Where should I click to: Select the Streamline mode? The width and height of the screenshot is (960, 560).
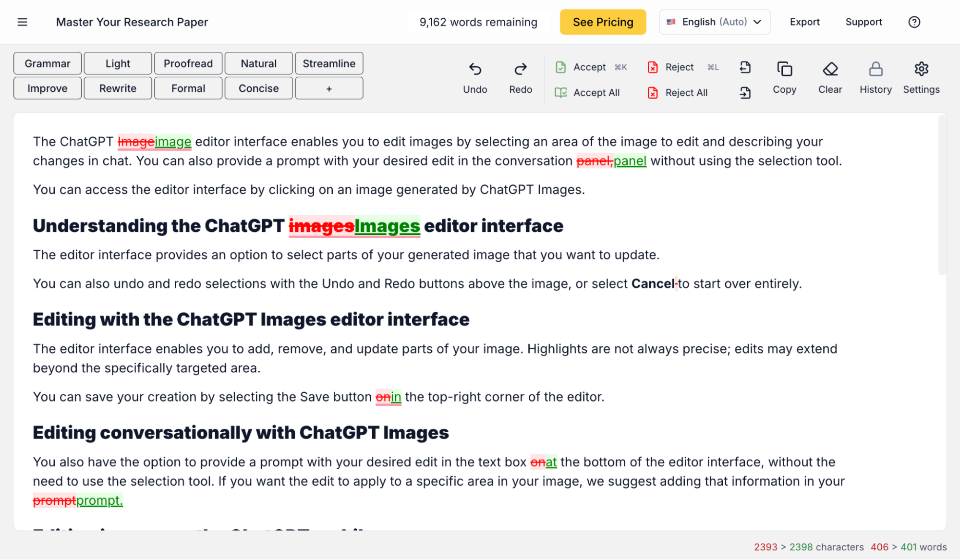click(x=329, y=63)
